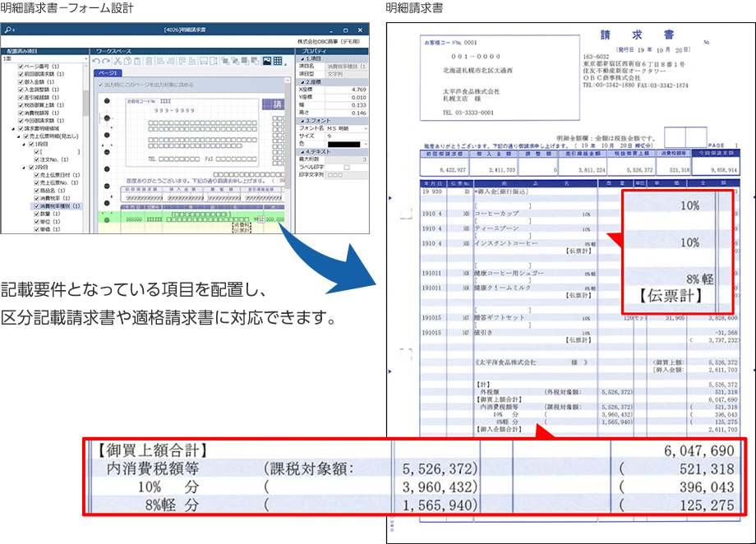
Task: Select the ページ1 tab
Action: (x=108, y=73)
